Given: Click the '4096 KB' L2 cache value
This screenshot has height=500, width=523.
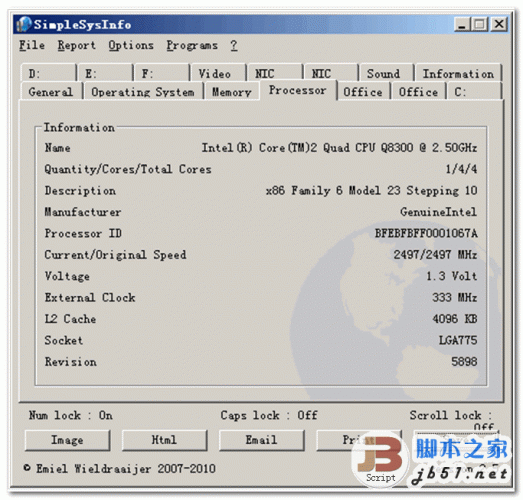Looking at the screenshot, I should 455,319.
